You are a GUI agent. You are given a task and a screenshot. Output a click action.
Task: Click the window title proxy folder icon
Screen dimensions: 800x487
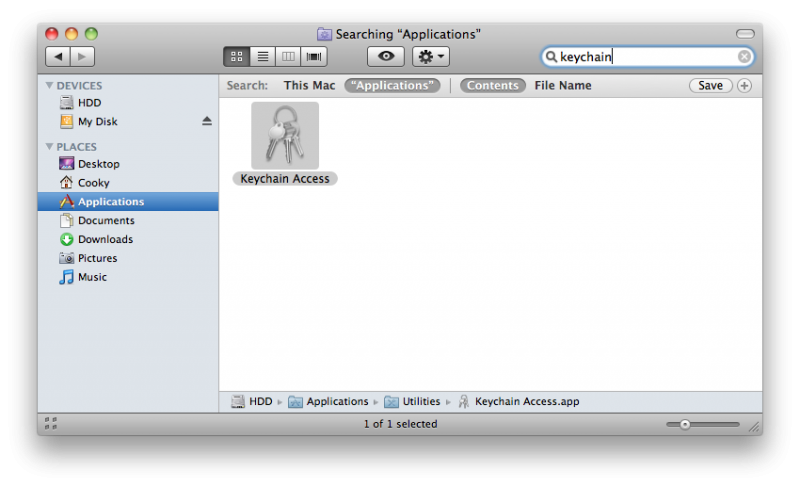click(324, 34)
